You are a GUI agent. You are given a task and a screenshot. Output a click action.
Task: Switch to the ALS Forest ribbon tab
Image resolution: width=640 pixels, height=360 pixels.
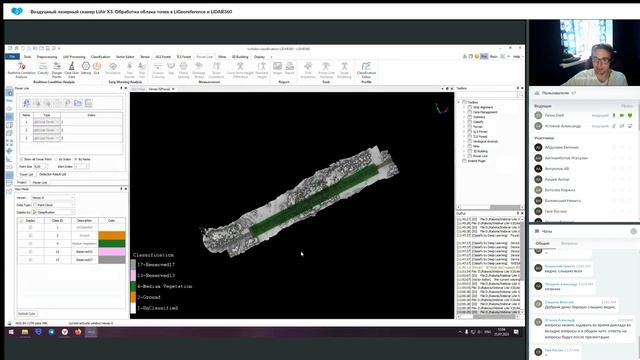163,57
